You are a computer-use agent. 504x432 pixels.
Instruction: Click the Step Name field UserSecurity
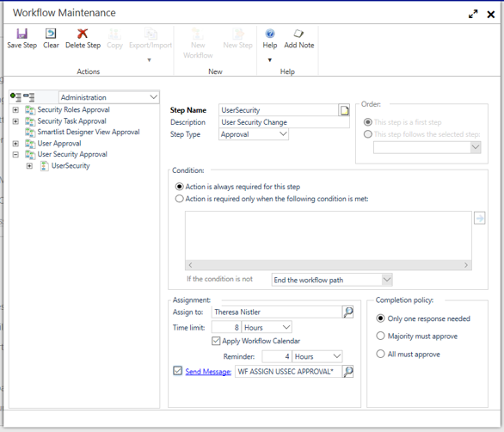(279, 110)
